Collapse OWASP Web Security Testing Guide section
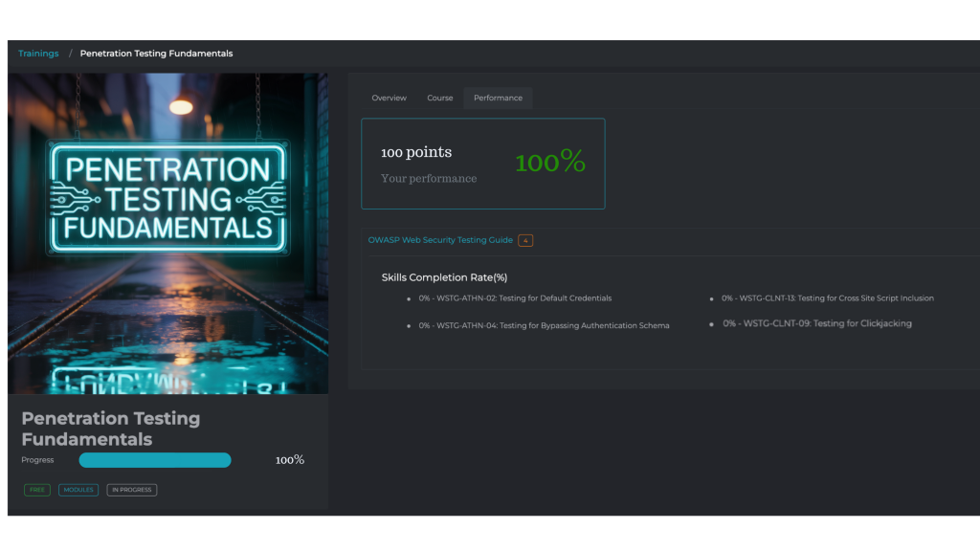 coord(440,240)
